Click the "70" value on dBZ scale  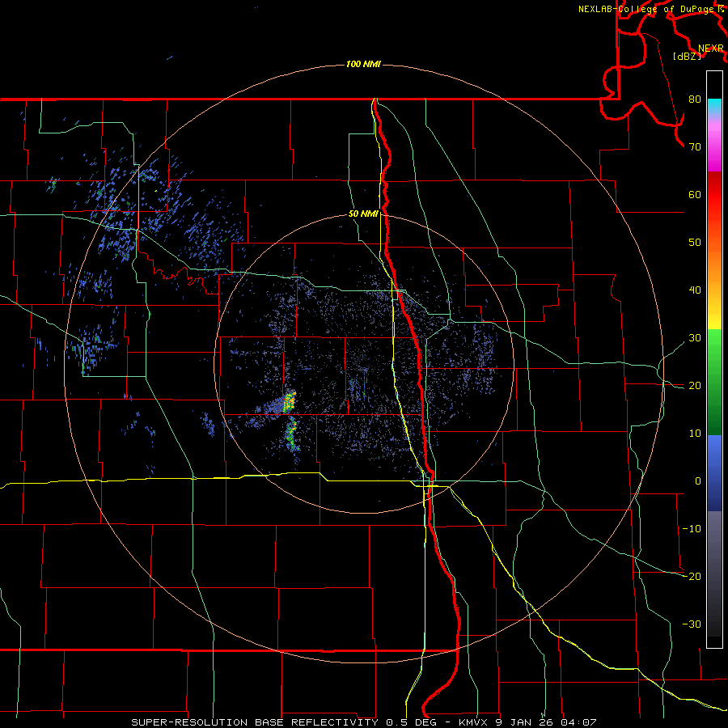[x=695, y=147]
